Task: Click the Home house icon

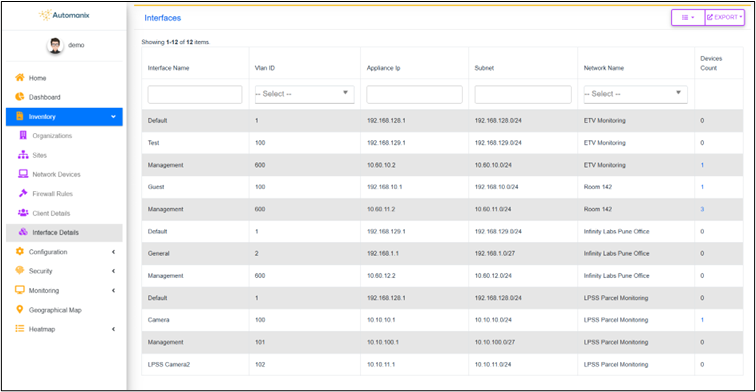Action: (x=20, y=78)
